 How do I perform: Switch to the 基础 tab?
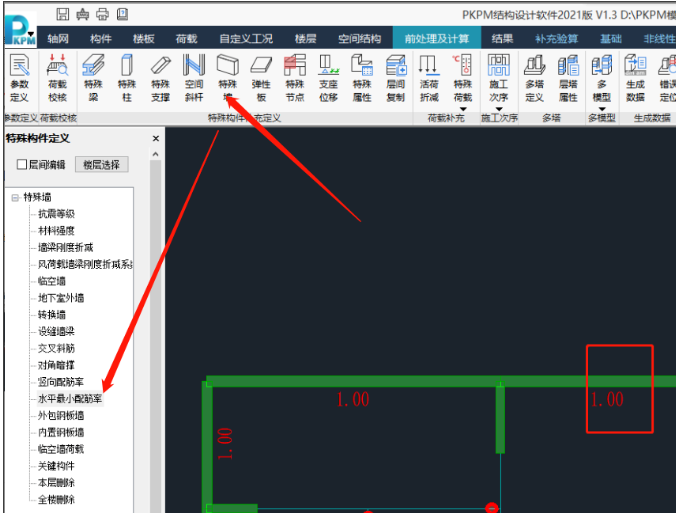click(x=611, y=39)
